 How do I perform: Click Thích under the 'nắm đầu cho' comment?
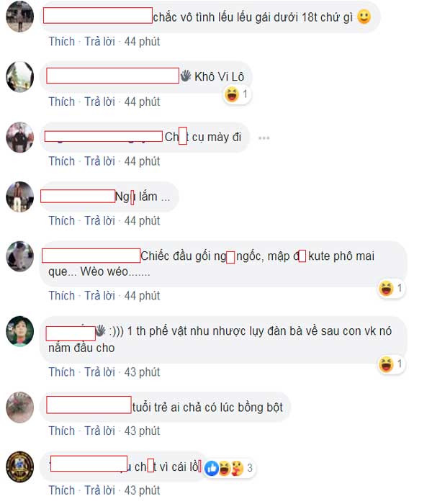click(62, 372)
